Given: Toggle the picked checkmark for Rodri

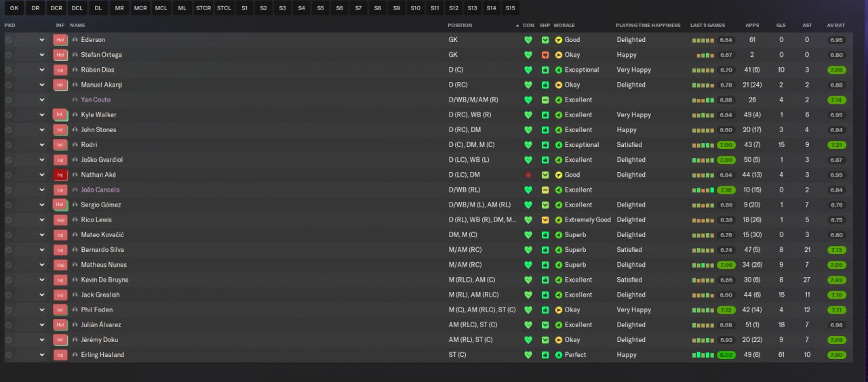Looking at the screenshot, I should click(8, 145).
